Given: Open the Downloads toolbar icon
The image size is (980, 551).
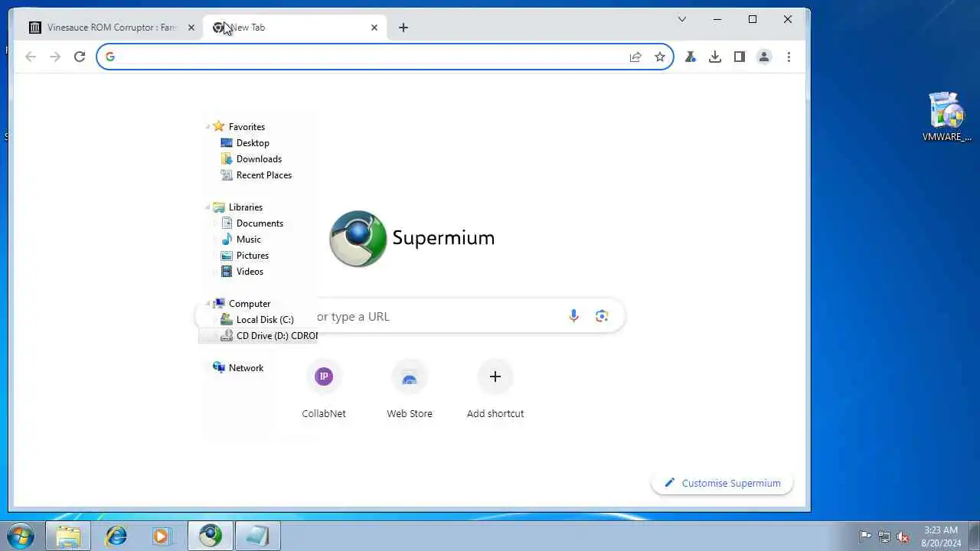Looking at the screenshot, I should click(715, 57).
